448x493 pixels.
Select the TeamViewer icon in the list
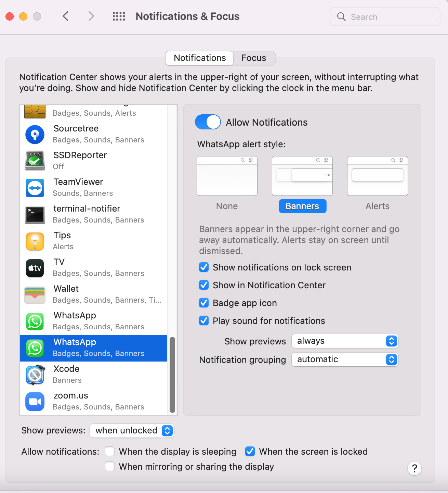[x=35, y=188]
